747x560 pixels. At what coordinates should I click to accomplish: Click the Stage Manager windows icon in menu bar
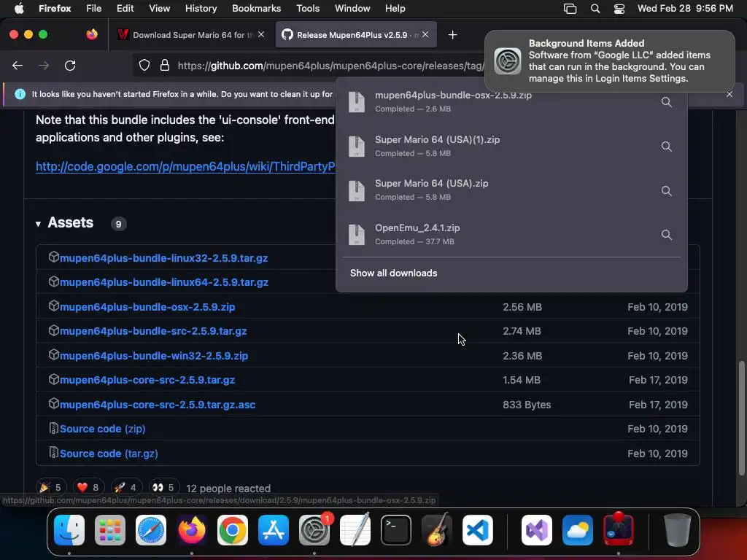point(570,9)
